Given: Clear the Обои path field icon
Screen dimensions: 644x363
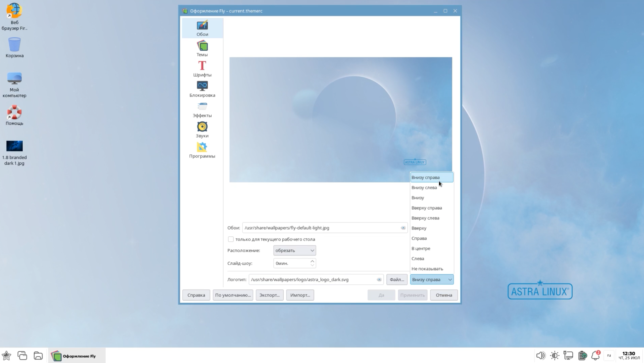Looking at the screenshot, I should tap(403, 228).
